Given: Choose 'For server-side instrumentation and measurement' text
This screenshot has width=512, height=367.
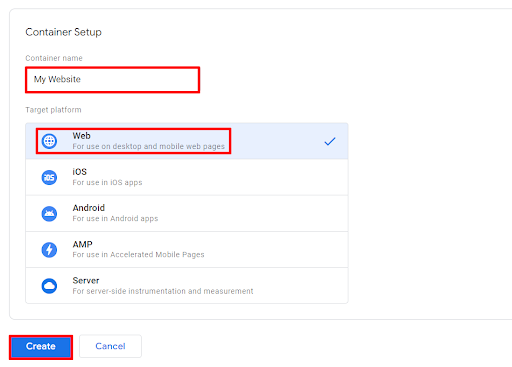Looking at the screenshot, I should (x=163, y=291).
